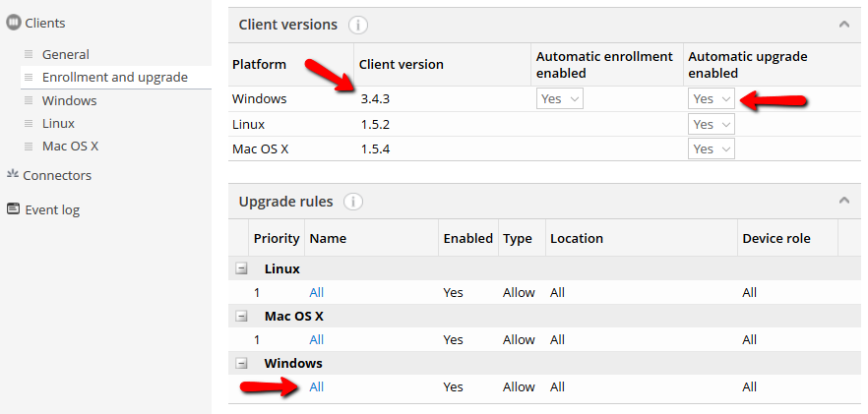Open Linux automatic upgrade dropdown
This screenshot has width=868, height=414.
(x=711, y=124)
